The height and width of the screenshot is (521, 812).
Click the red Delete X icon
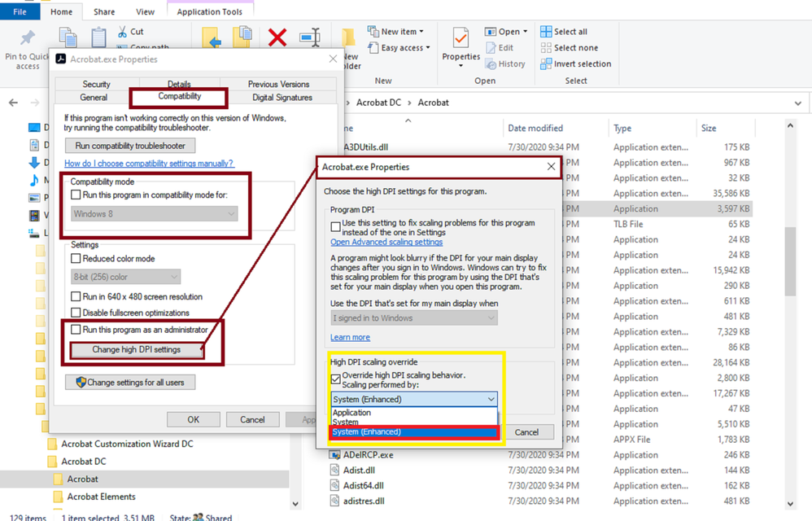[277, 37]
